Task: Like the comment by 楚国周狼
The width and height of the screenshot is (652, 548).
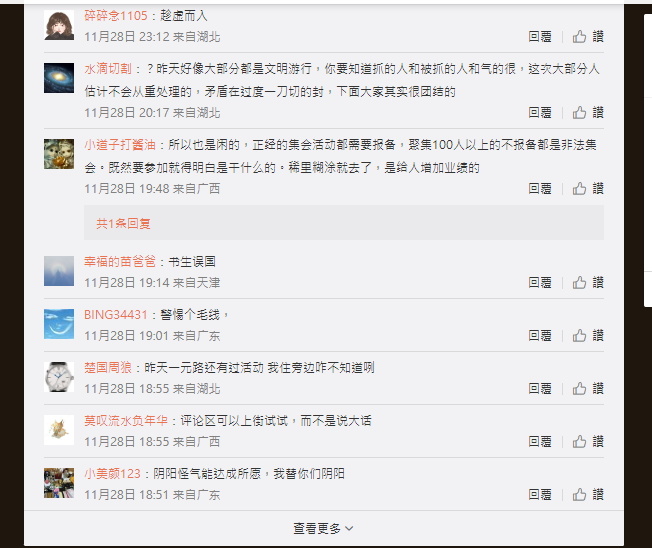Action: [x=588, y=389]
